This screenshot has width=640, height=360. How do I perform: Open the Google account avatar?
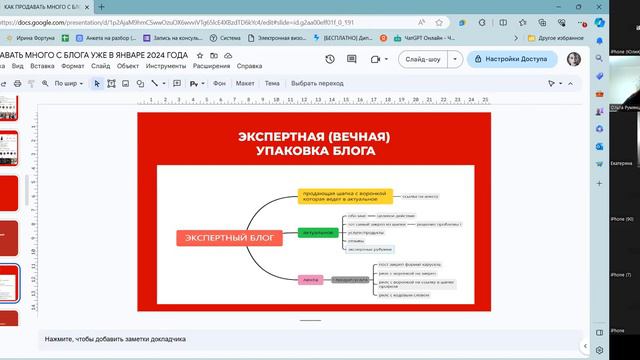click(x=574, y=59)
